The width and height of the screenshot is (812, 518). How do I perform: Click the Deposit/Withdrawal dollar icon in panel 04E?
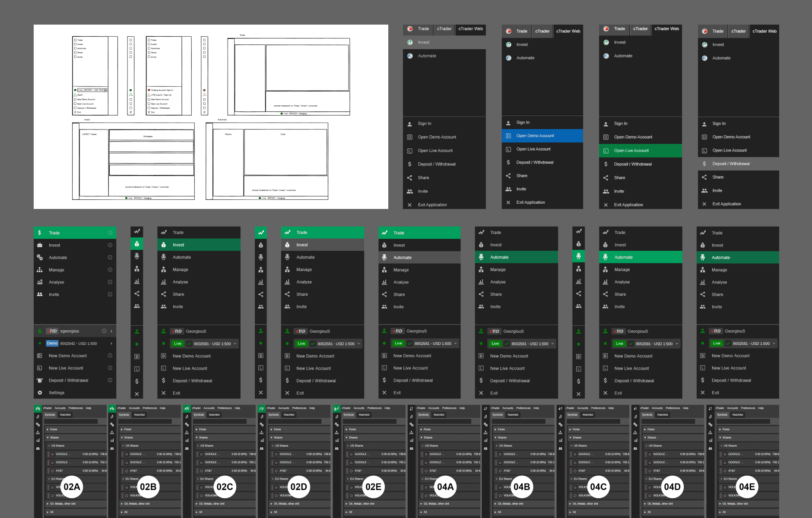tap(703, 380)
